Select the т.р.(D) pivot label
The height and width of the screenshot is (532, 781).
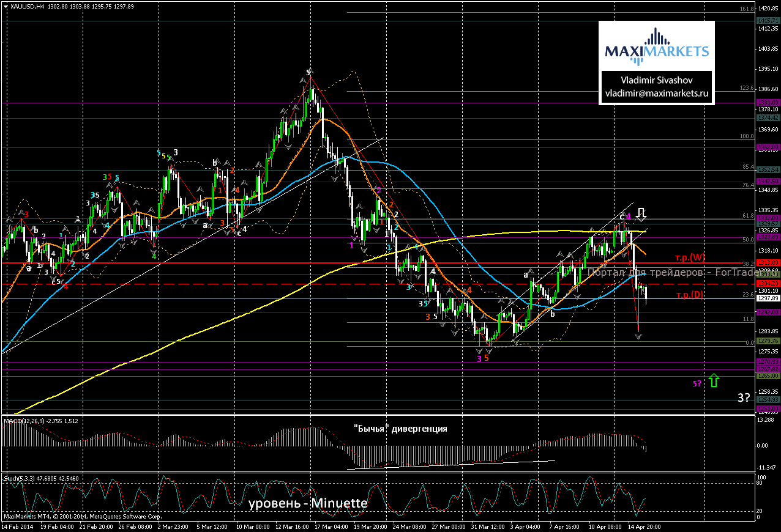point(689,295)
